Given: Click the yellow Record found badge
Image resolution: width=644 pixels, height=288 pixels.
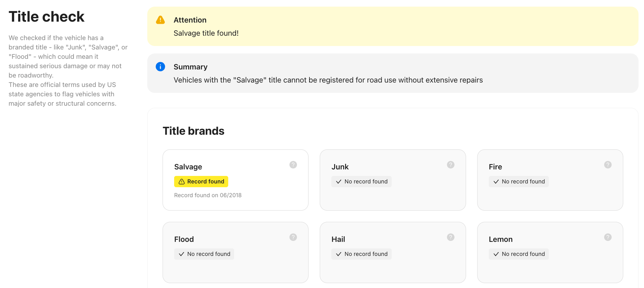Looking at the screenshot, I should pyautogui.click(x=201, y=182).
